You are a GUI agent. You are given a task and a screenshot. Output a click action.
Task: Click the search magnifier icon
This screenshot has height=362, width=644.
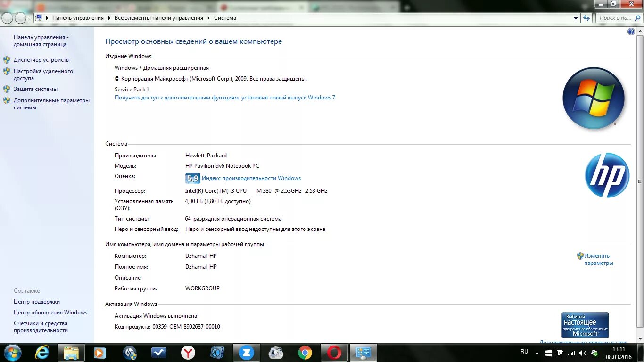pyautogui.click(x=637, y=18)
